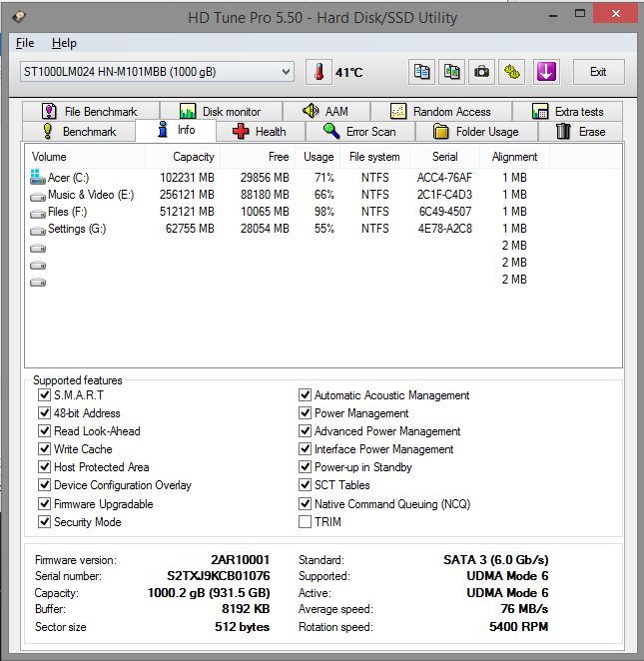Toggle the S.M.A.R.T checkbox
Image resolution: width=644 pixels, height=661 pixels.
click(44, 395)
